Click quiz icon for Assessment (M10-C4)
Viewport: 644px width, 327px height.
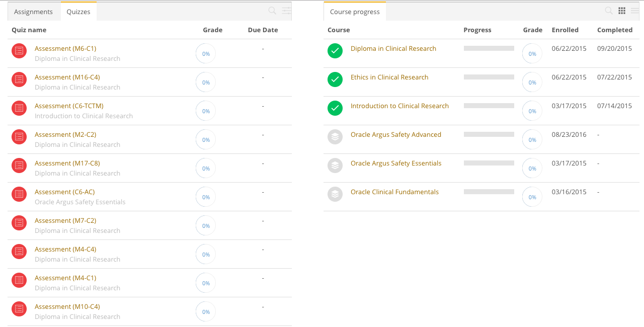click(19, 309)
